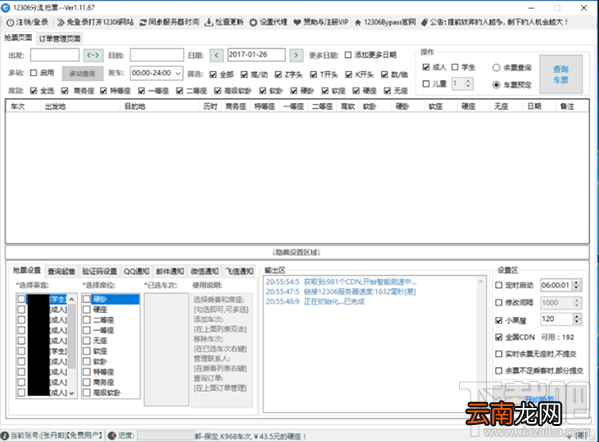
Task: Disable the 全国CDN checkbox
Action: tap(499, 337)
